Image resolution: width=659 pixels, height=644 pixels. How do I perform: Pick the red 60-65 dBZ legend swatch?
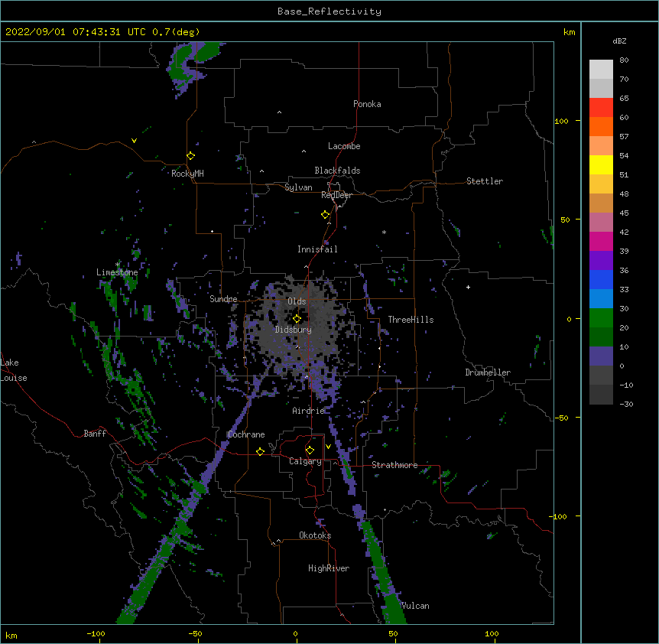601,107
